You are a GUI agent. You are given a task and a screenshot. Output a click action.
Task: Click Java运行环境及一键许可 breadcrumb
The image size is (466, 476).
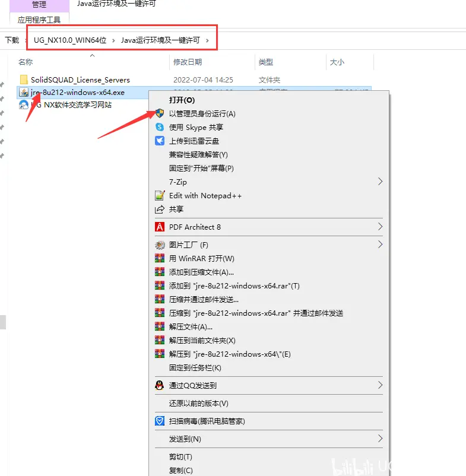click(160, 40)
